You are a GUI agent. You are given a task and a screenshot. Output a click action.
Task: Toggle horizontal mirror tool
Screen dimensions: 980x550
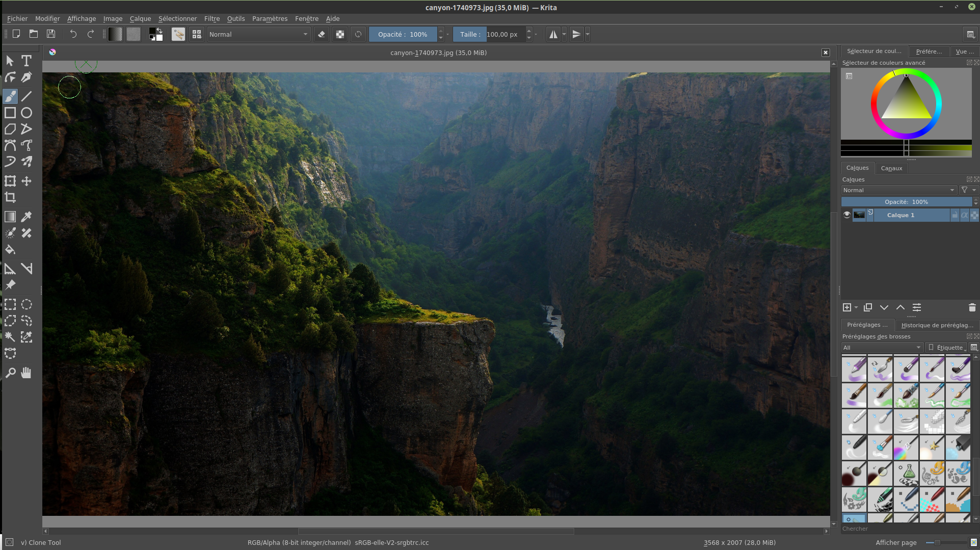tap(553, 34)
